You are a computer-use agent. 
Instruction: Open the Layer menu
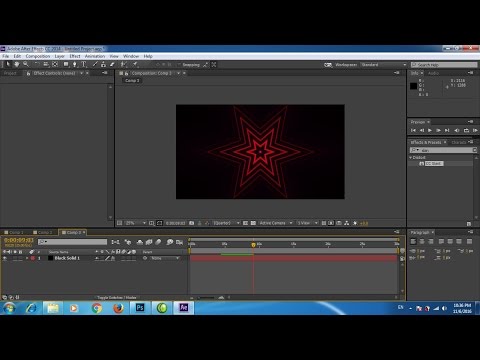(60, 56)
